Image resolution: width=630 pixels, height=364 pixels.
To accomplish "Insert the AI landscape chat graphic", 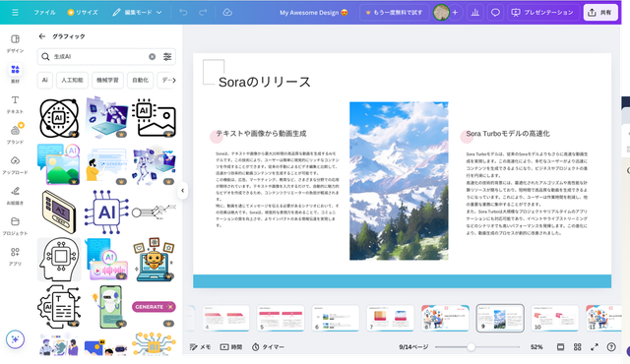I will pos(59,164).
